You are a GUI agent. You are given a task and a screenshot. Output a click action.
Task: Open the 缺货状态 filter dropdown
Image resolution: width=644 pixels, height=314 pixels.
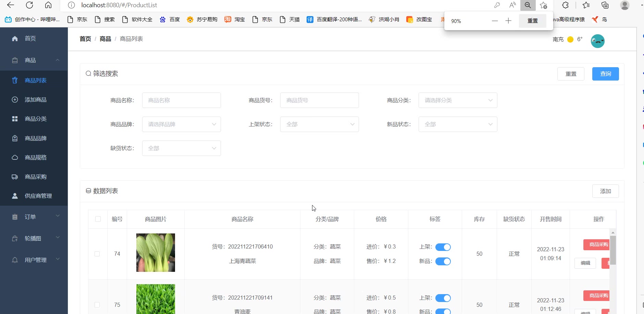click(x=181, y=148)
